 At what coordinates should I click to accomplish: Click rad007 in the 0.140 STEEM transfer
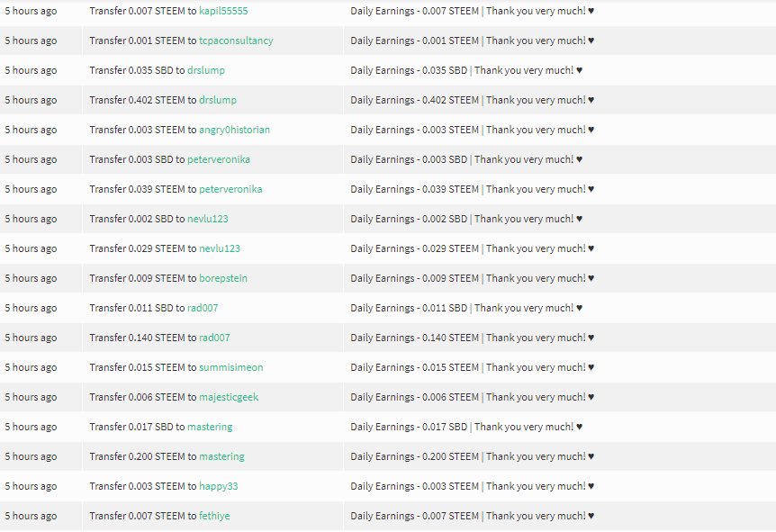click(x=214, y=338)
